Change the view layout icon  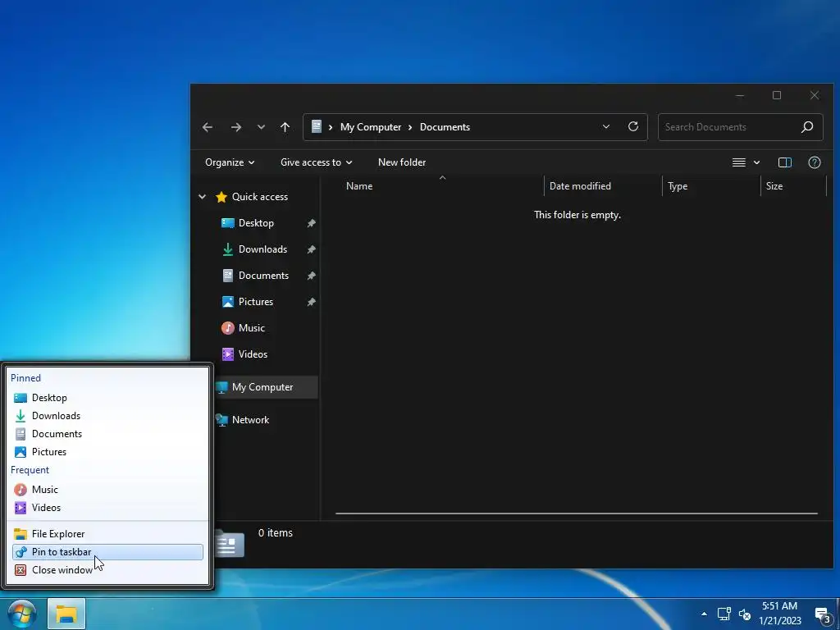point(739,162)
